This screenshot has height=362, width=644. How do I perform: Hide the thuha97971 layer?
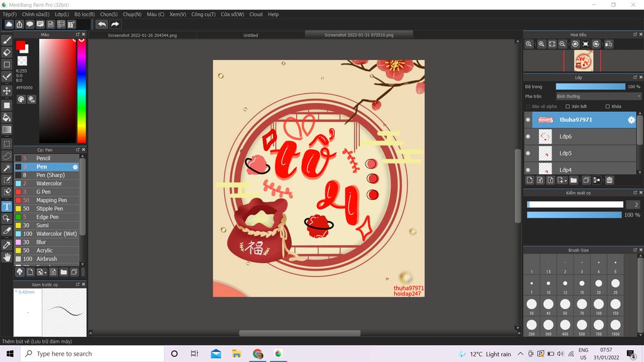point(528,120)
